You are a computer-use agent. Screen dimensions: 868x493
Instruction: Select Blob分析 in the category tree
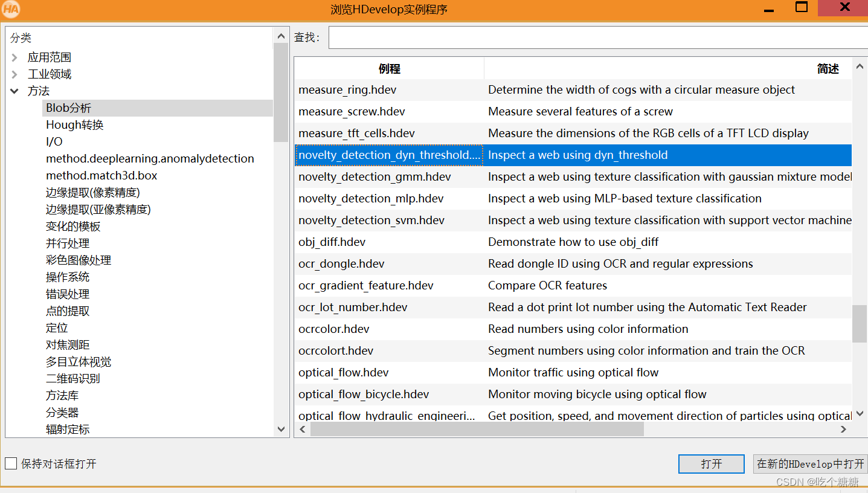click(x=158, y=108)
